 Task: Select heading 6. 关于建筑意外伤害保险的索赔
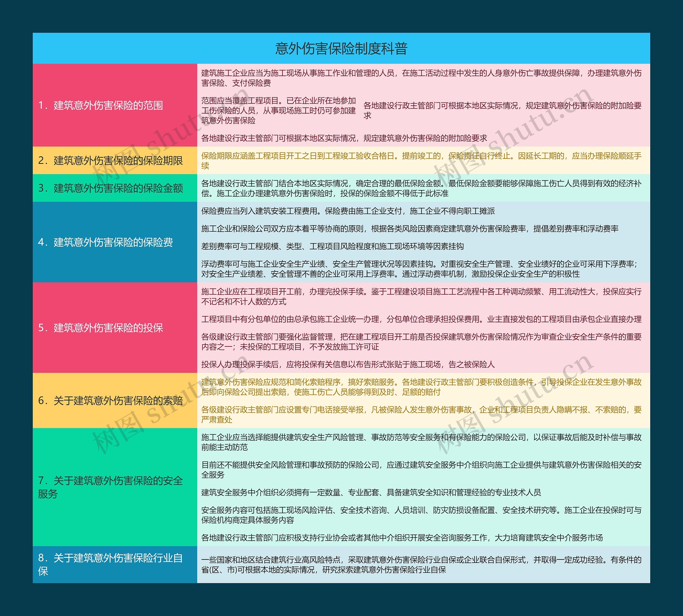click(110, 400)
